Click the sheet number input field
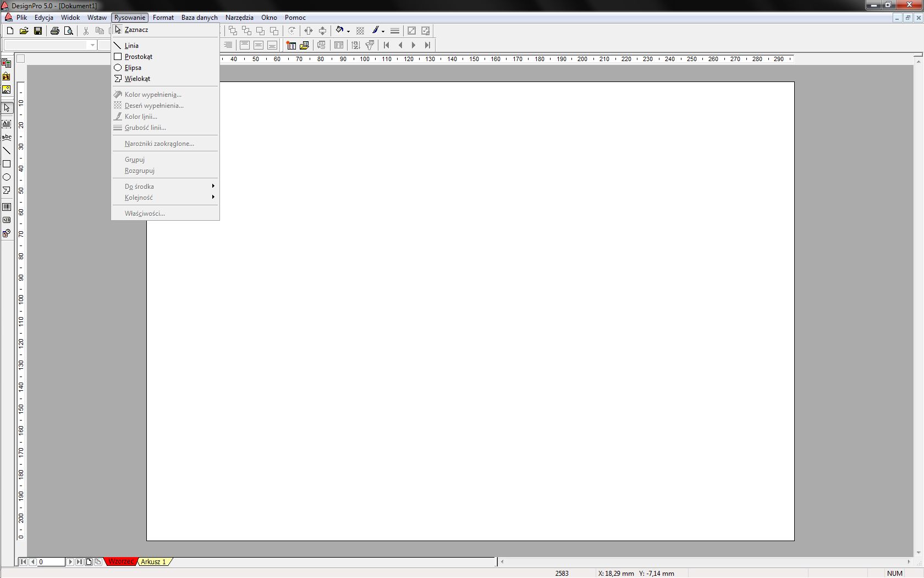The image size is (924, 578). pyautogui.click(x=52, y=562)
